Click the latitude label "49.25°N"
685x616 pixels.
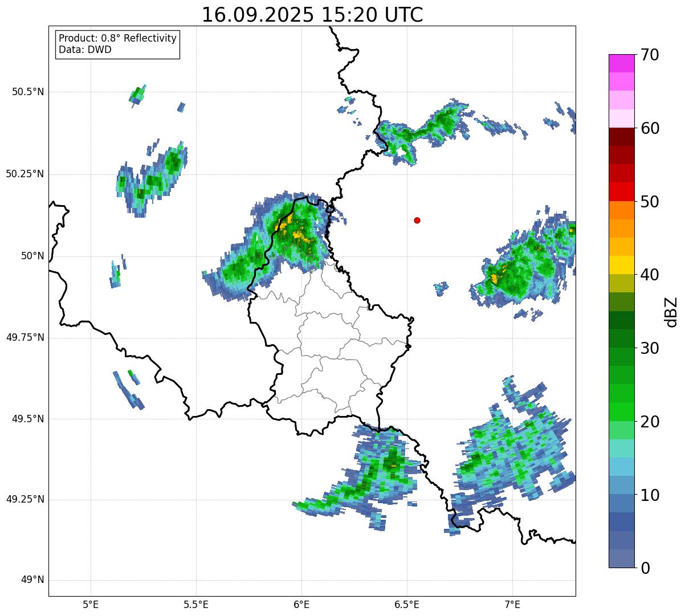click(25, 499)
